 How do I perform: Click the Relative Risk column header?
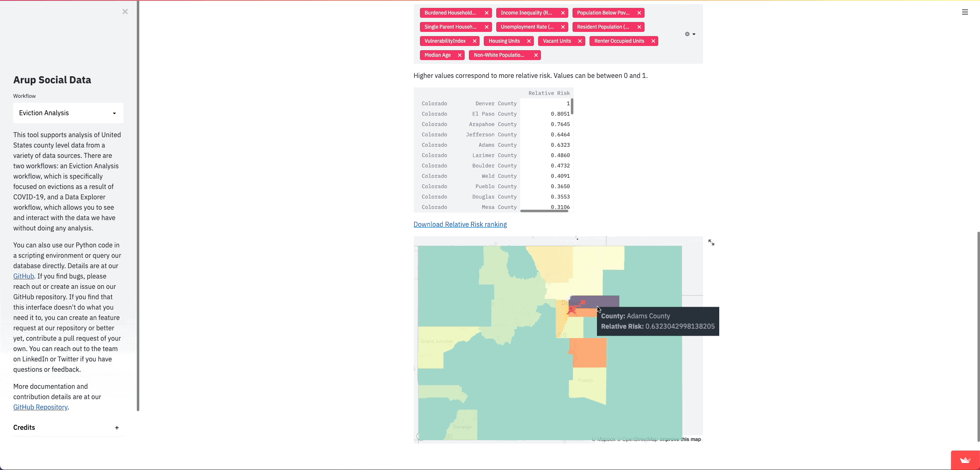click(x=548, y=93)
